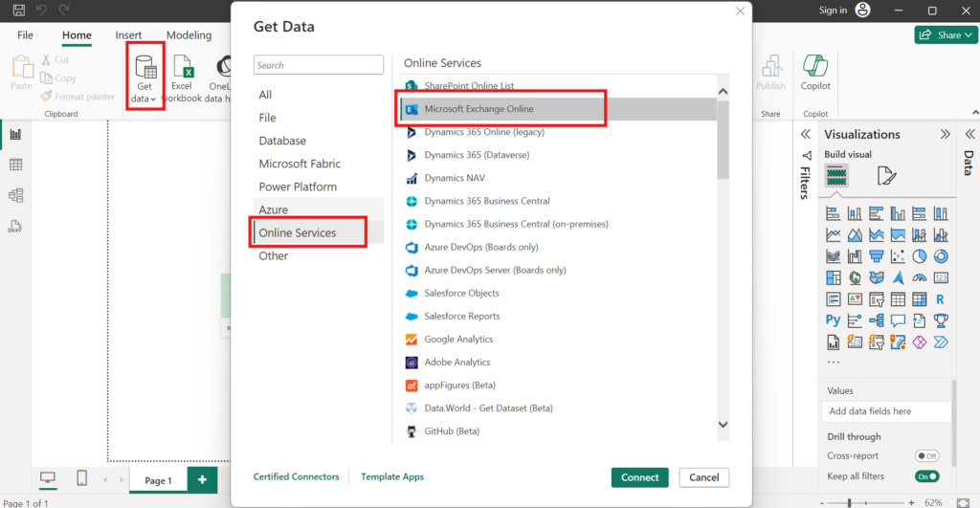Image resolution: width=980 pixels, height=508 pixels.
Task: Select the Line chart visual
Action: (x=834, y=235)
